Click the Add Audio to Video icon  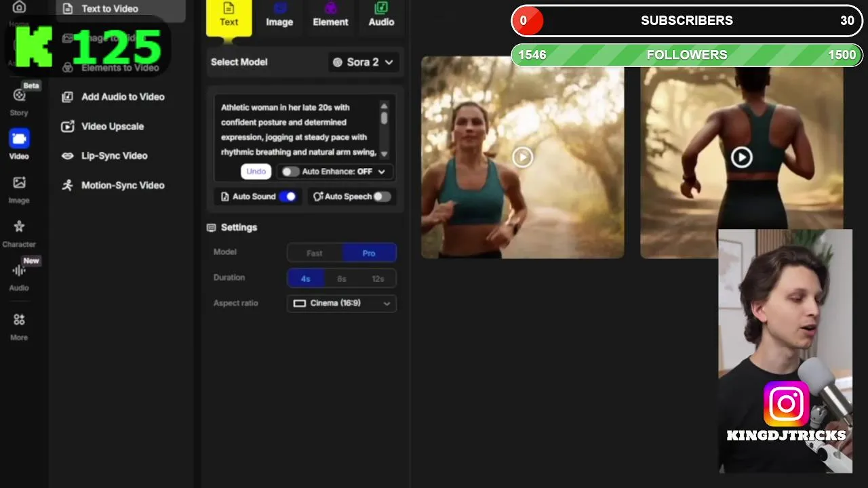pyautogui.click(x=67, y=97)
